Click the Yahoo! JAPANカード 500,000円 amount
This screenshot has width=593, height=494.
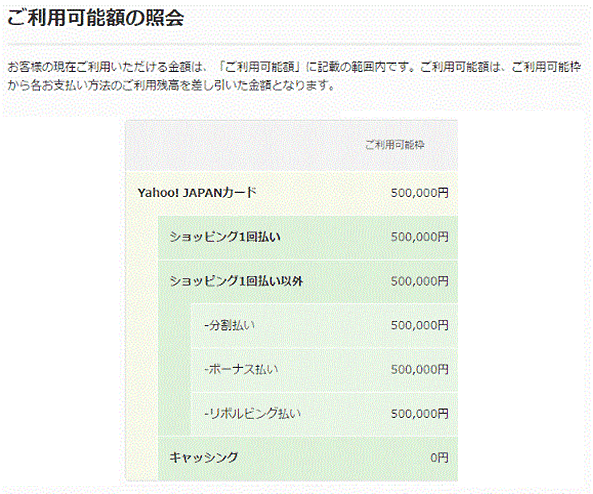click(420, 193)
